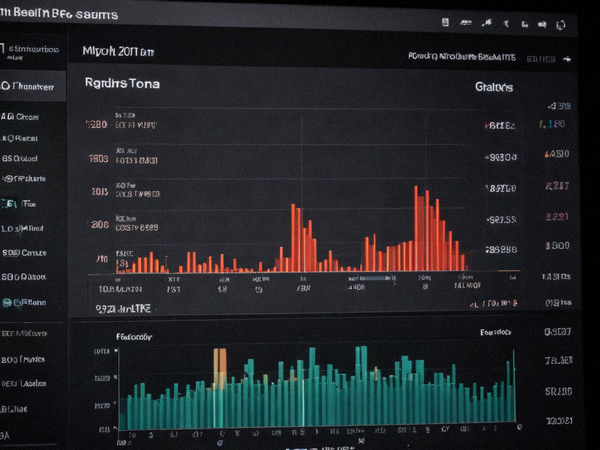Image resolution: width=600 pixels, height=450 pixels.
Task: Click the red link text below orange chart
Action: [494, 304]
